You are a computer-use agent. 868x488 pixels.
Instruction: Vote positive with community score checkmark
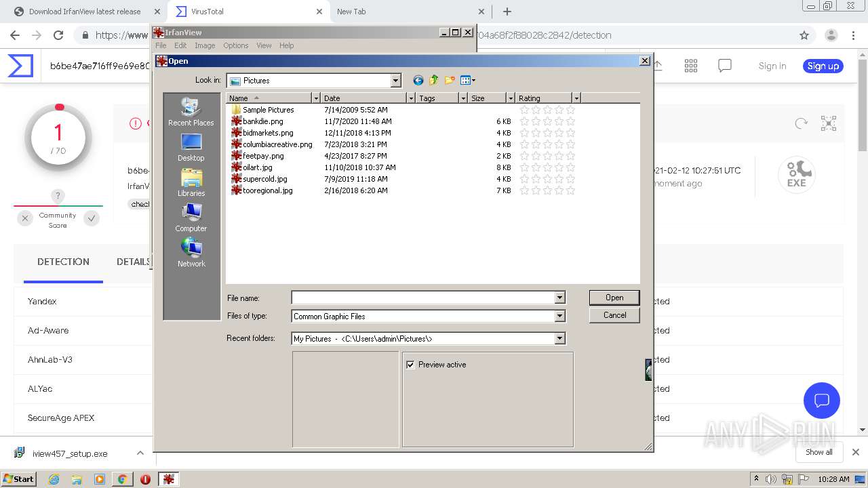(x=92, y=218)
